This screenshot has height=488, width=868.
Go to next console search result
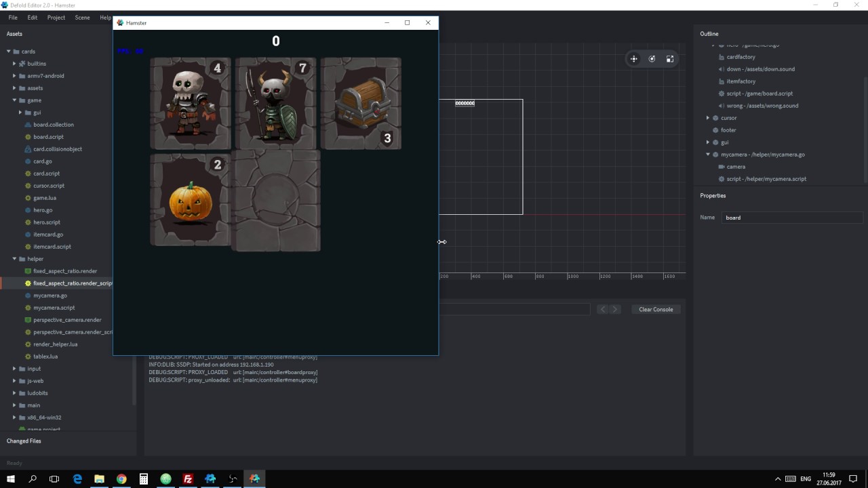[615, 310]
